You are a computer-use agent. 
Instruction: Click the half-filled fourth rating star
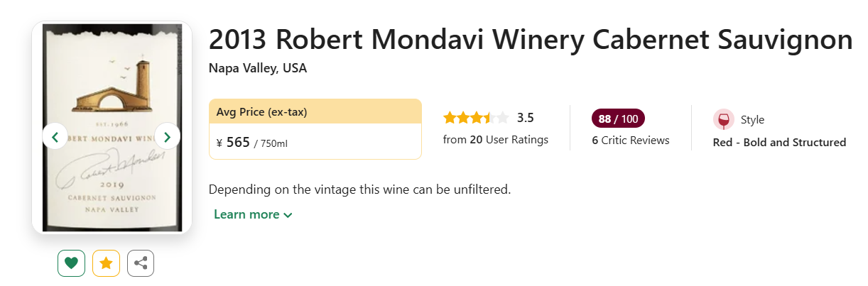point(489,118)
